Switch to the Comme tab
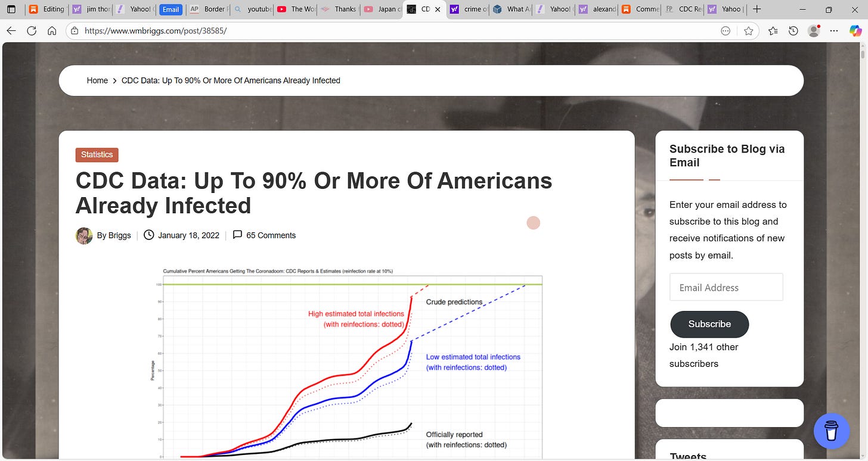 point(641,10)
